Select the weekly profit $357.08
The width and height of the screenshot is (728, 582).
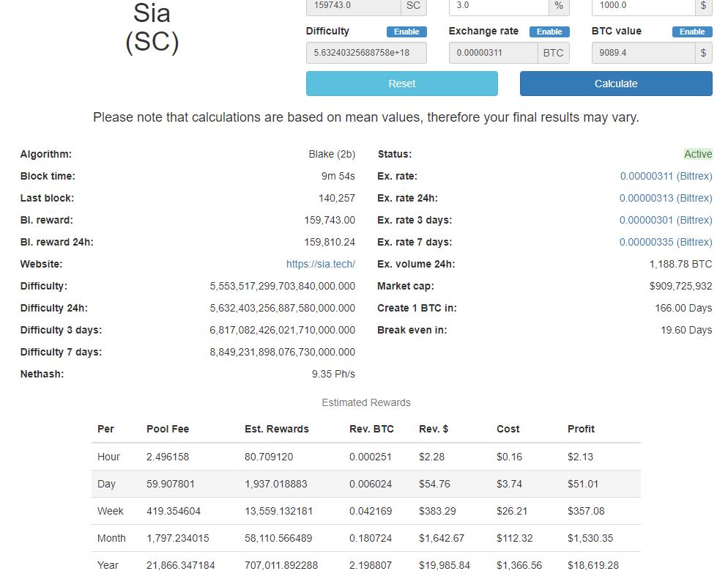click(586, 512)
